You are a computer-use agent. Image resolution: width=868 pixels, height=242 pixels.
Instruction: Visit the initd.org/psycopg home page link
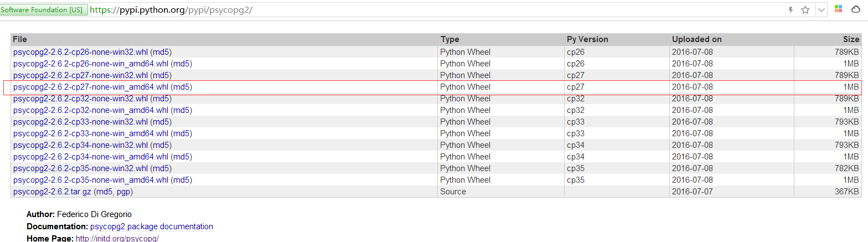[x=117, y=238]
